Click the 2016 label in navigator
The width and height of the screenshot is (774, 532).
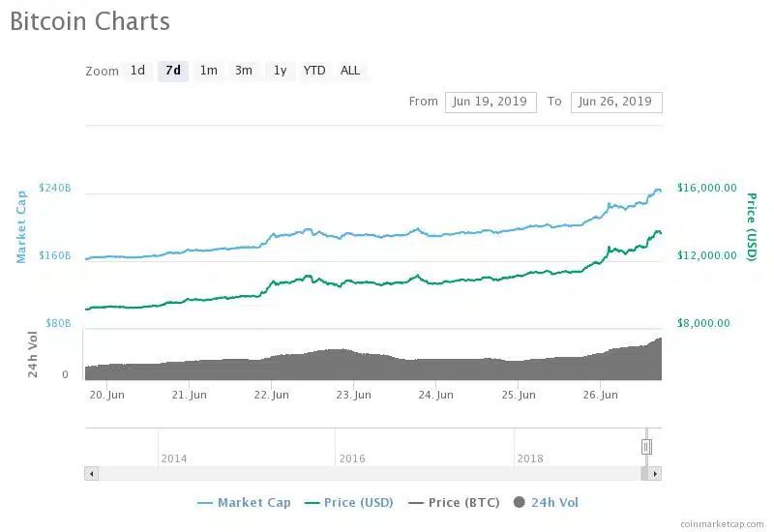352,458
